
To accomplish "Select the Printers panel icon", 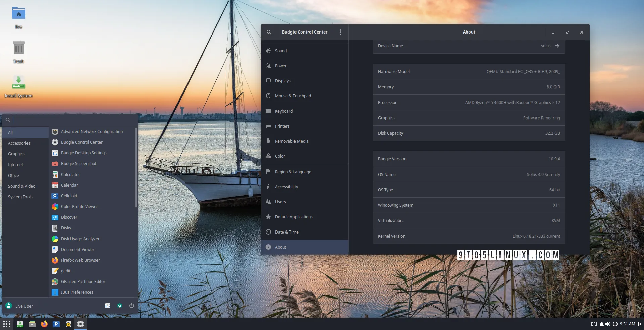I will click(x=268, y=126).
